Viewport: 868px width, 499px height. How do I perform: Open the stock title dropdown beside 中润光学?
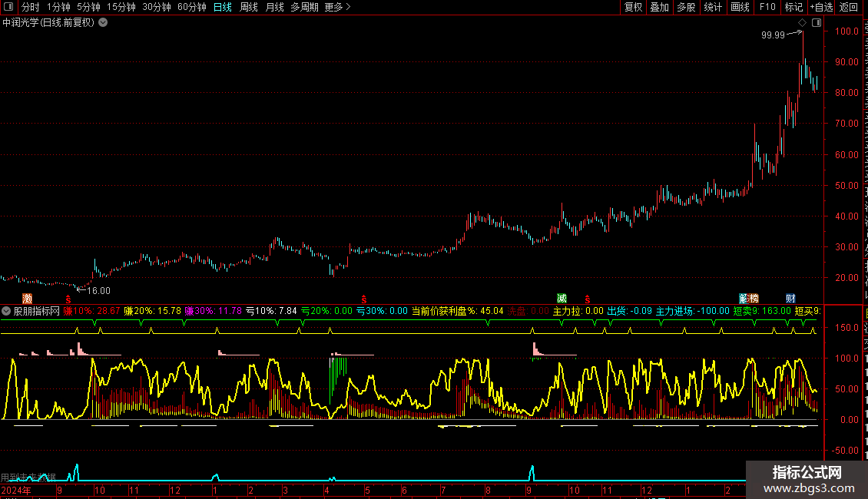103,23
